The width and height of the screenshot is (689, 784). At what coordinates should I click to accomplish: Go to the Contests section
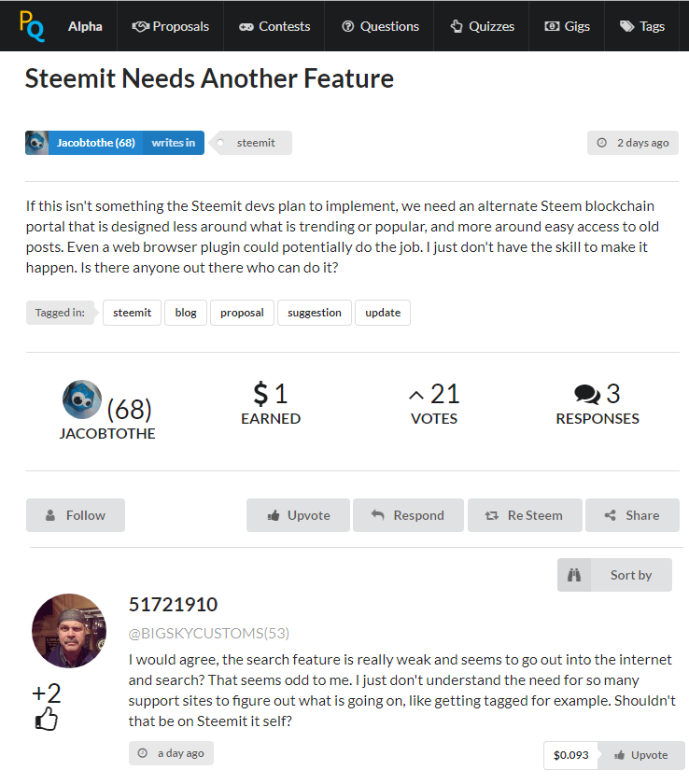tap(274, 26)
